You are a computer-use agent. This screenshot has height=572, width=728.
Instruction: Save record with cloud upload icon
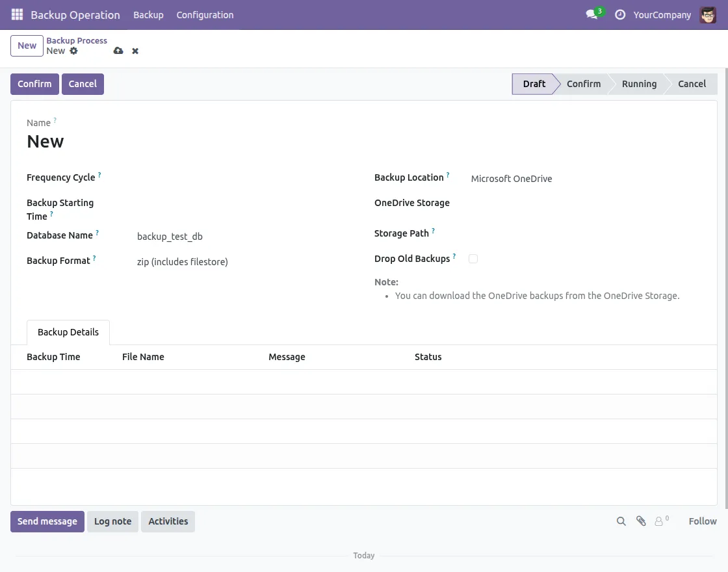(x=118, y=51)
